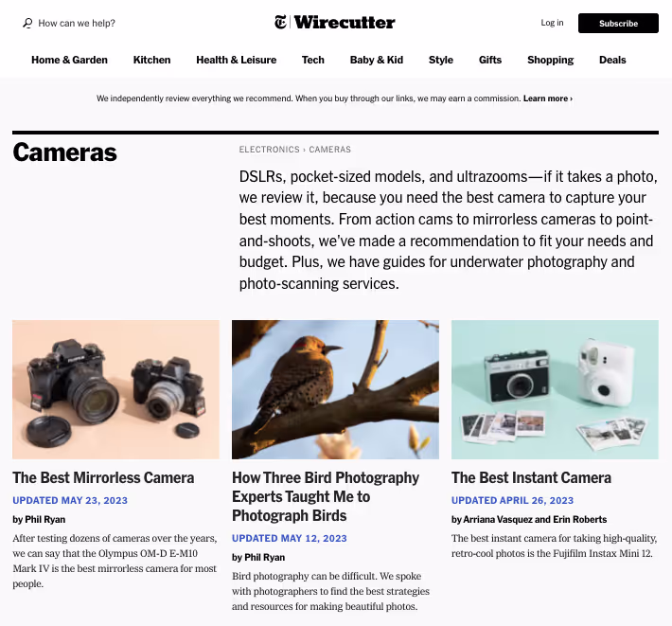This screenshot has width=672, height=626.
Task: Open the Home & Garden menu
Action: (x=69, y=60)
